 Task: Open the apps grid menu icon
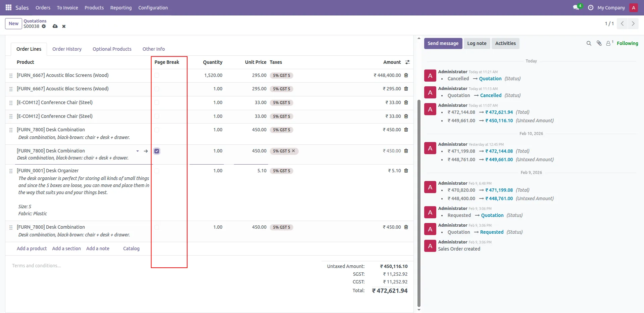click(8, 7)
